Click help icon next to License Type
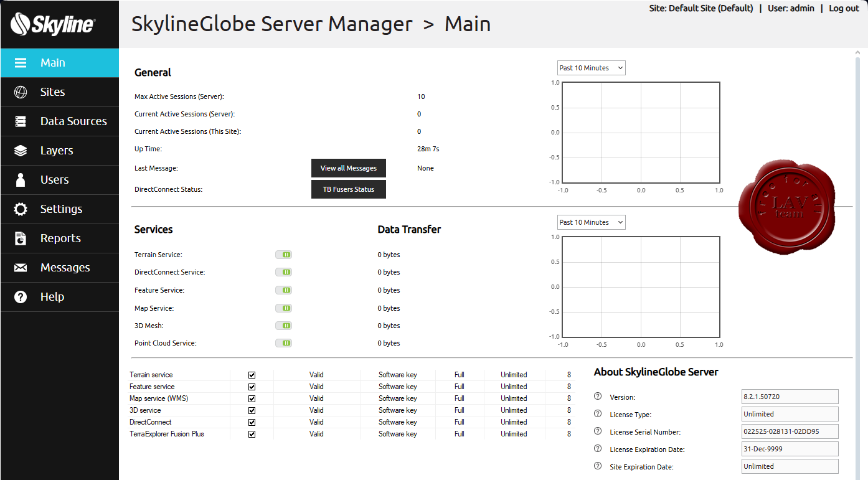868x480 pixels. 598,414
